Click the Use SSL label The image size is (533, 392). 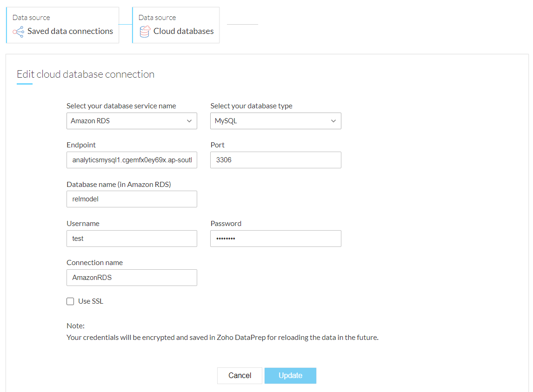(x=91, y=301)
